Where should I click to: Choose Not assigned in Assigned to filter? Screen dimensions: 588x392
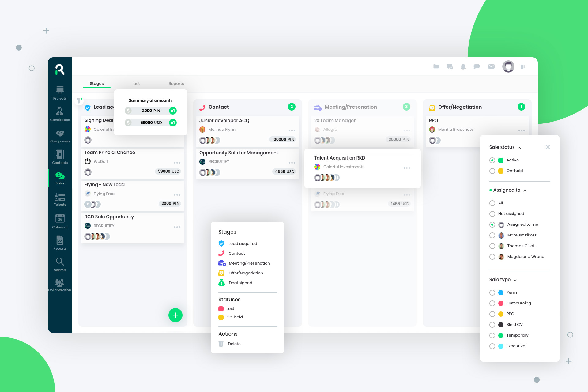coord(492,213)
